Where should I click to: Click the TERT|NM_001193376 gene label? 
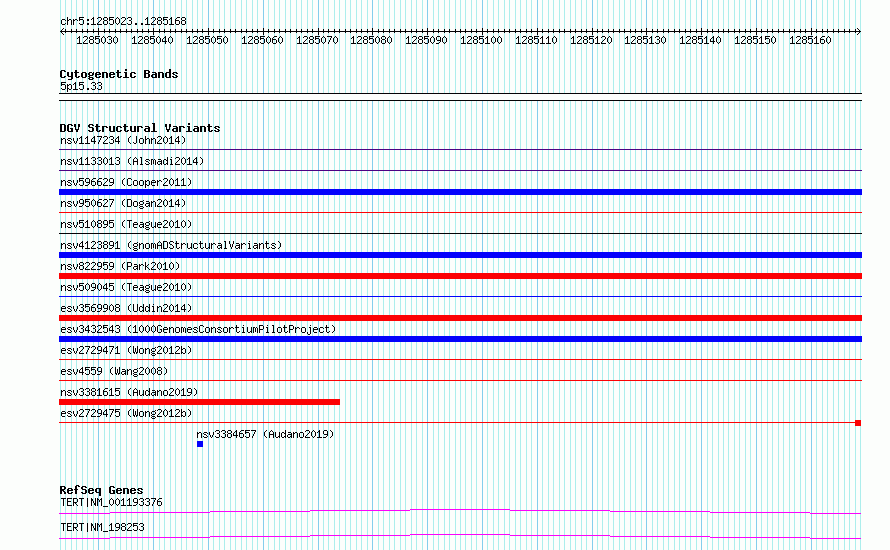click(x=111, y=502)
